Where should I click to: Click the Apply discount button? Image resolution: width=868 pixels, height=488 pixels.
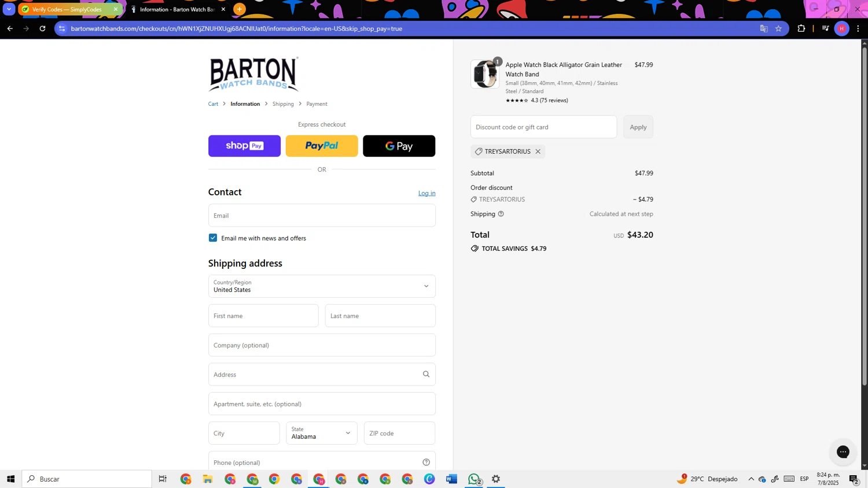coord(638,127)
